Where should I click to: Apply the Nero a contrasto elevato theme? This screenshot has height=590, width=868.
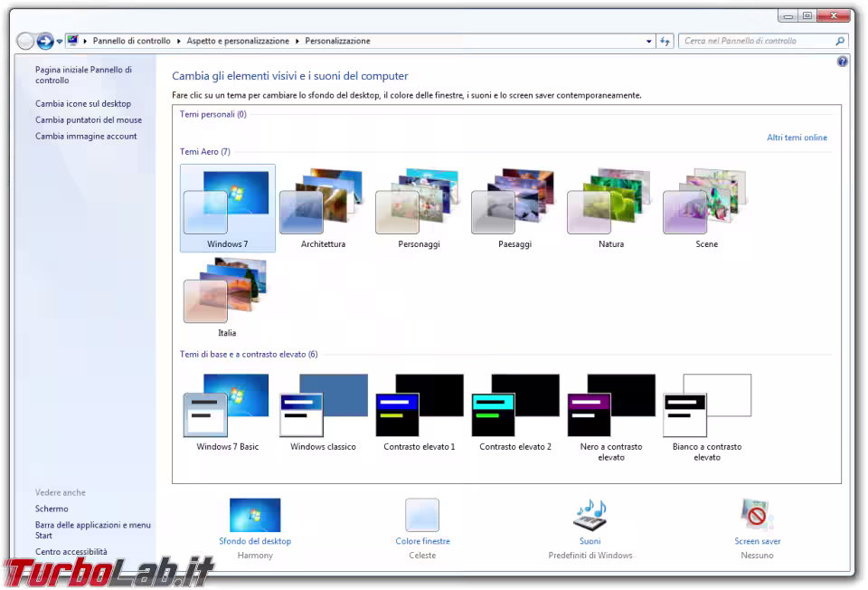point(610,418)
